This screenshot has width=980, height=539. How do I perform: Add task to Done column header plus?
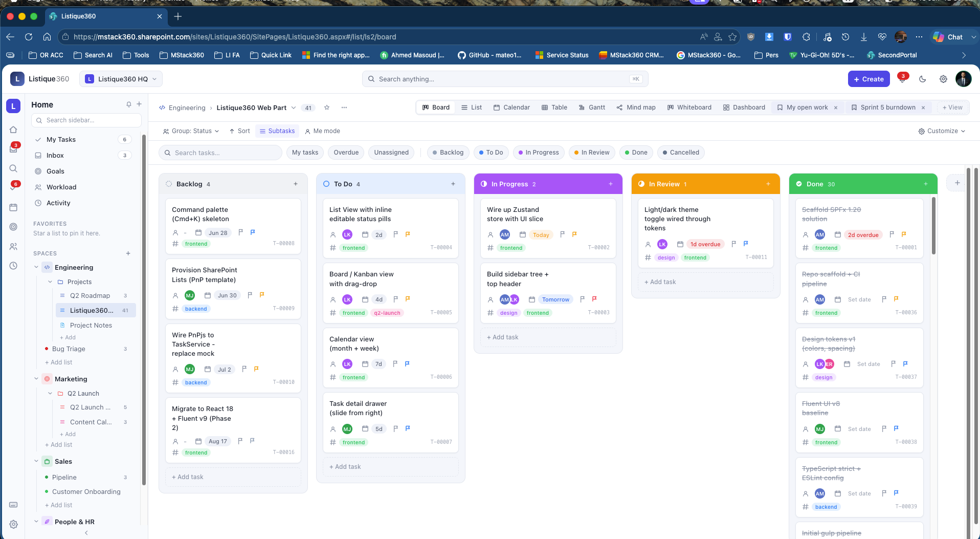(x=926, y=184)
